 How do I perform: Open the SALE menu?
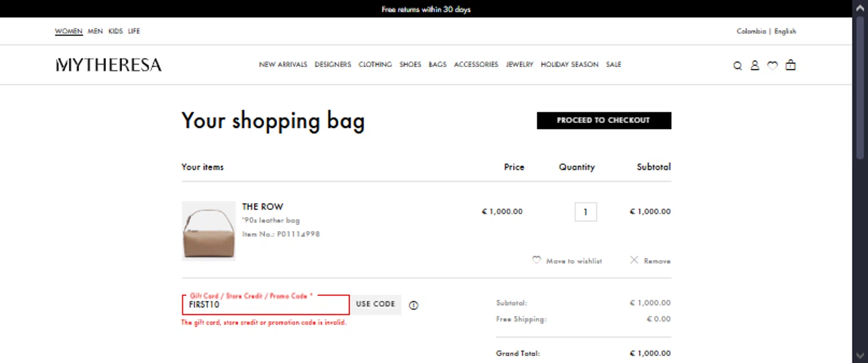(613, 65)
